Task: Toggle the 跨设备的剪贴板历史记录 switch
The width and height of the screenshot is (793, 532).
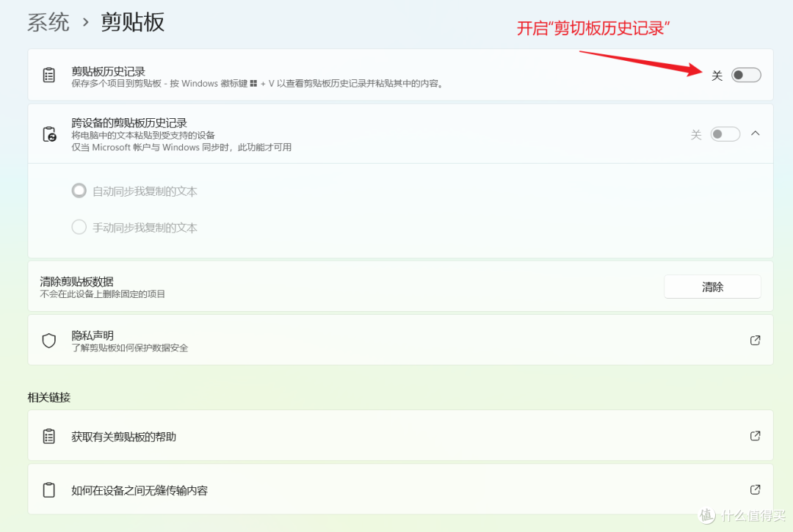Action: [725, 134]
